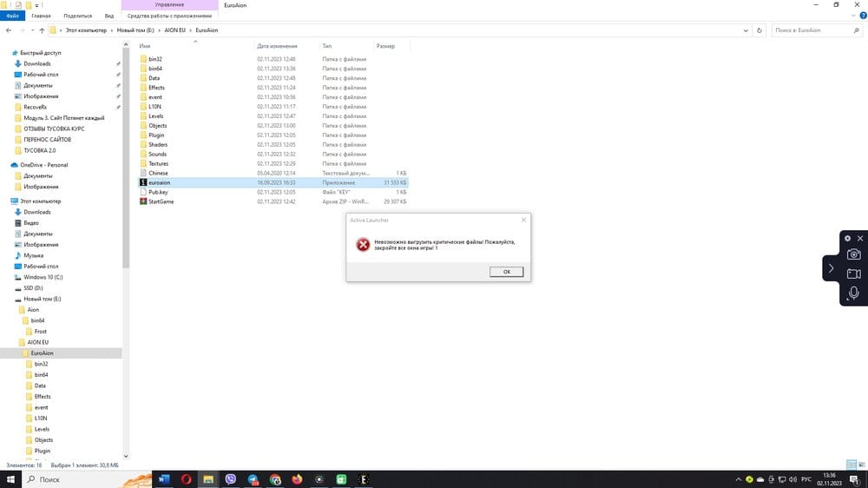This screenshot has height=488, width=868.
Task: Click OK in the Active Launcher error dialog
Action: point(506,272)
